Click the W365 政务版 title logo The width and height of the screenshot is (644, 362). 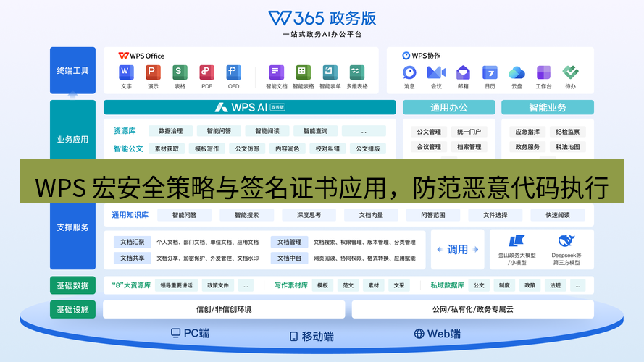pos(322,18)
